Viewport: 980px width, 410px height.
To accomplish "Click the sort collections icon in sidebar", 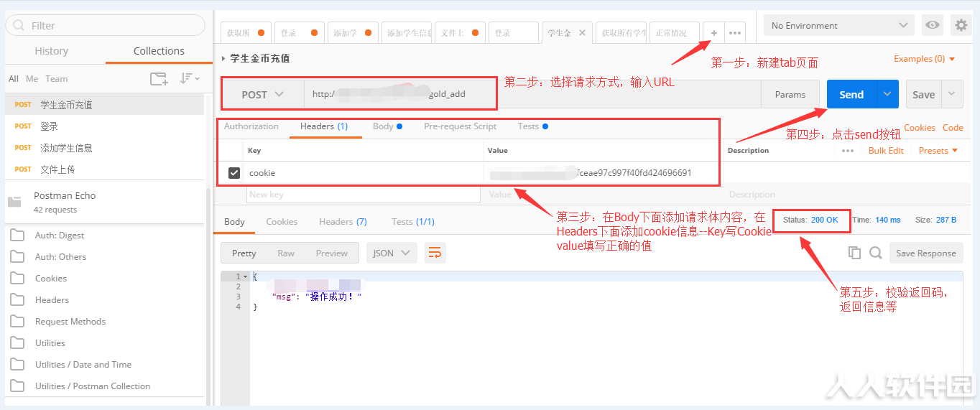I will [x=189, y=79].
